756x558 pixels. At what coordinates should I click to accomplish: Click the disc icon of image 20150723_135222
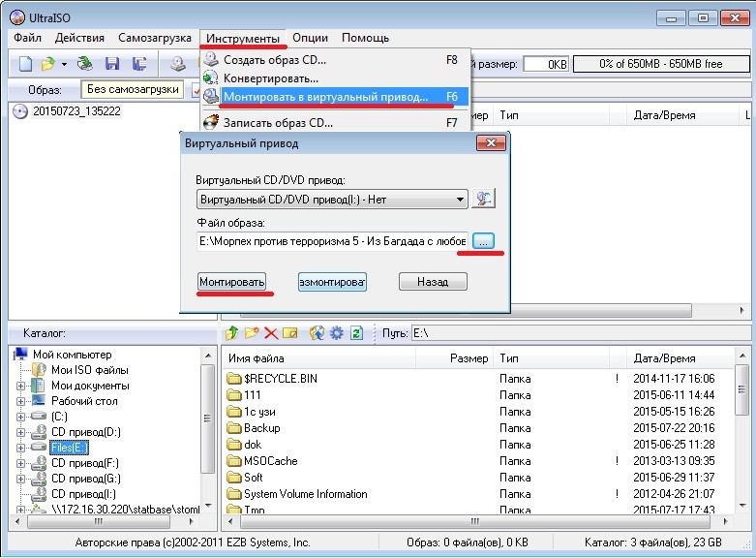pyautogui.click(x=20, y=111)
